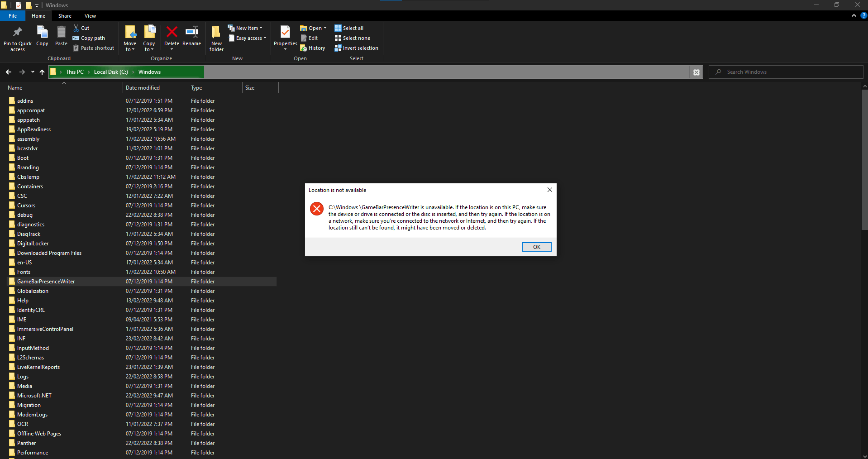This screenshot has height=459, width=868.
Task: Click Quick Access properties checkmark icon
Action: tap(19, 5)
